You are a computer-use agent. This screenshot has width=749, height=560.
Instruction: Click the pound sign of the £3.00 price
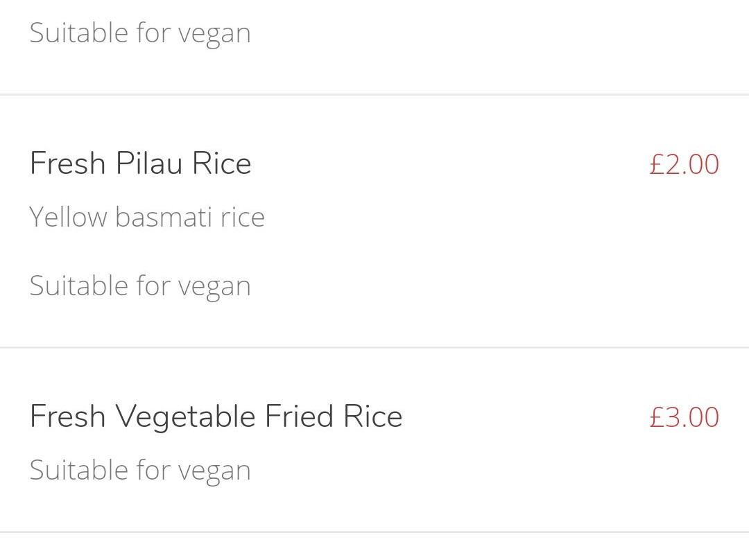point(656,417)
